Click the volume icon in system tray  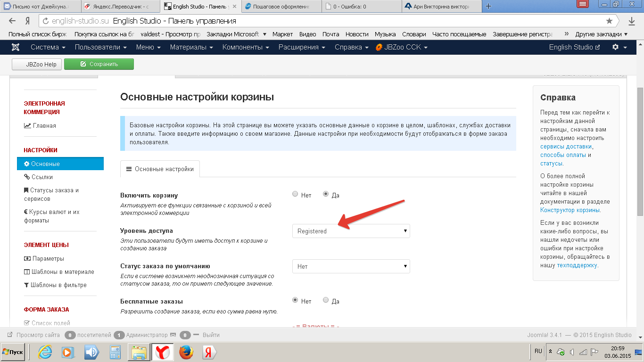pyautogui.click(x=572, y=352)
